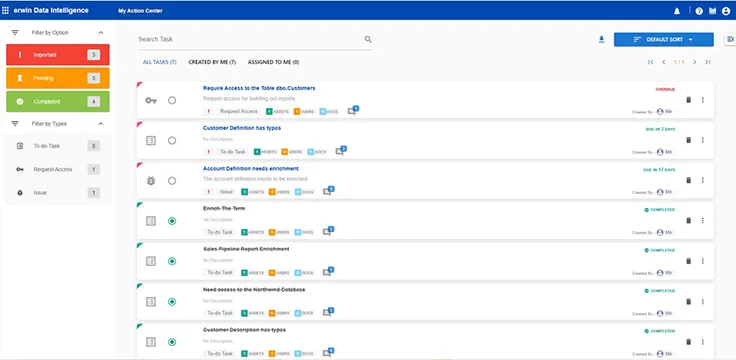
Task: Mark Customer Definition has typos complete
Action: tap(172, 140)
